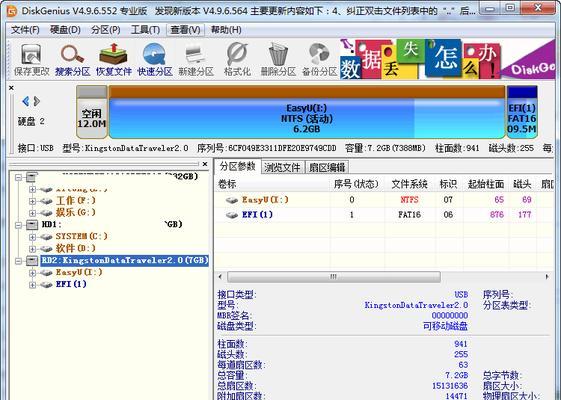Screen dimensions: 561x400
Task: Close the left tree panel with X
Action: pos(205,164)
